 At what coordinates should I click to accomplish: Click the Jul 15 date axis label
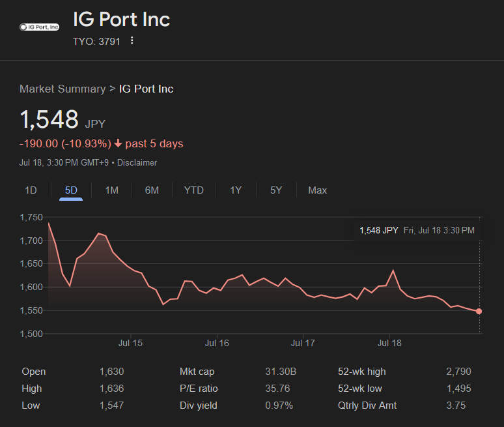(130, 343)
